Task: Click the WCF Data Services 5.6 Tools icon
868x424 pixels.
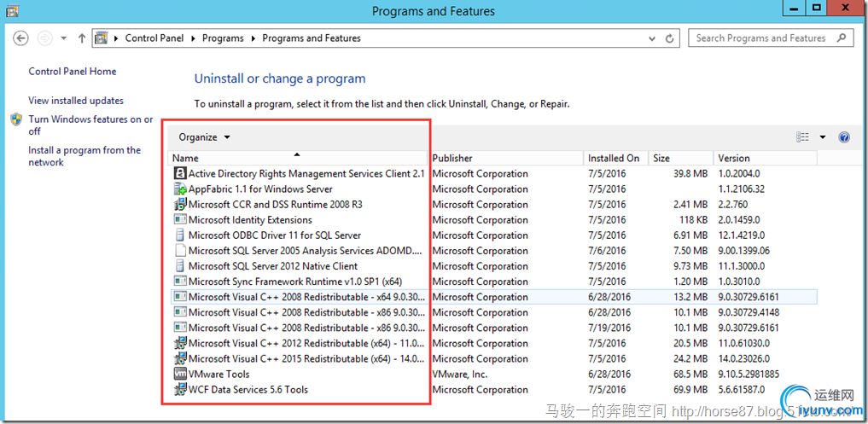Action: (x=180, y=390)
